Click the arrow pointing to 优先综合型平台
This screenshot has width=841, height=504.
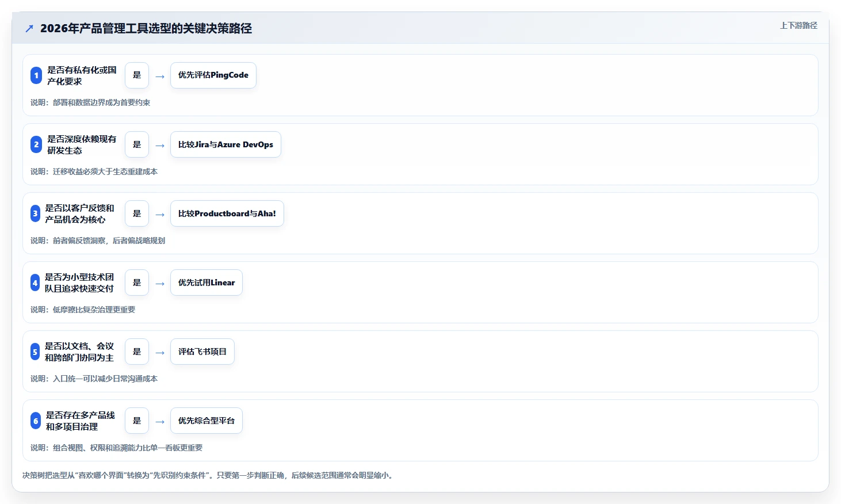[x=160, y=422]
